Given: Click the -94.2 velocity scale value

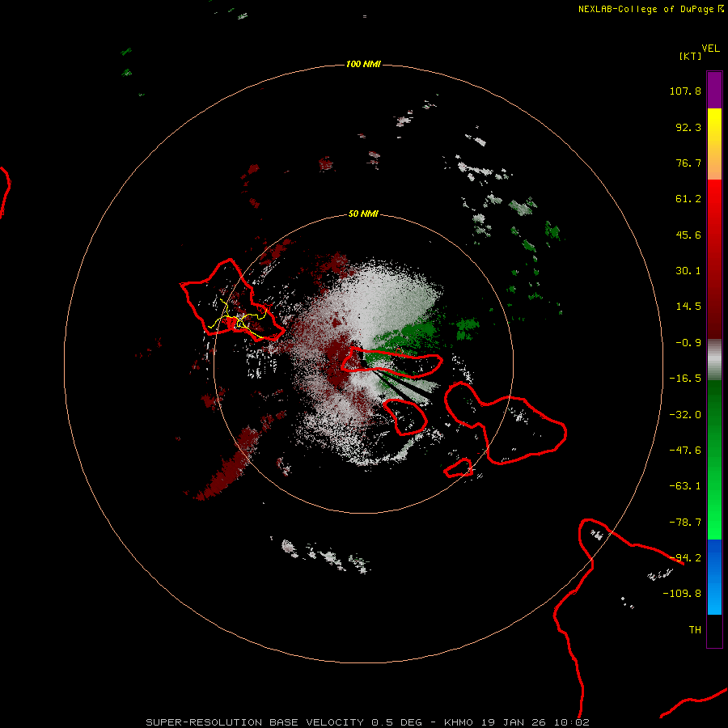Looking at the screenshot, I should pos(685,558).
